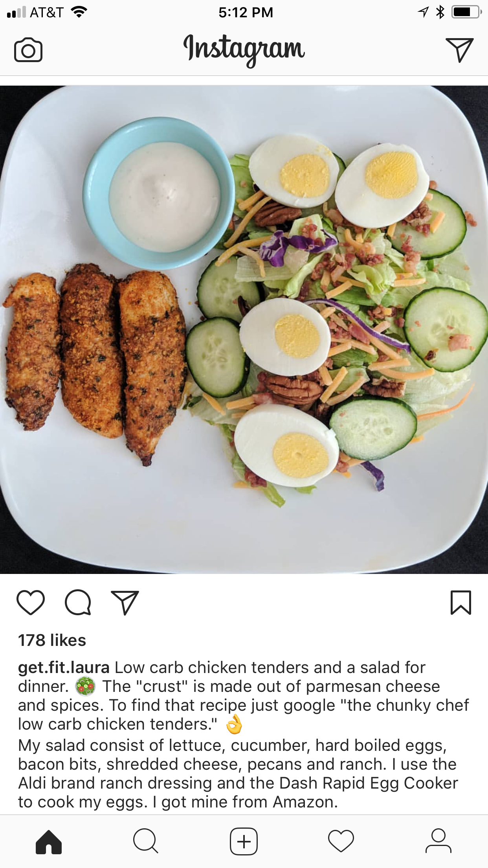Open your Profile tab

[x=438, y=841]
